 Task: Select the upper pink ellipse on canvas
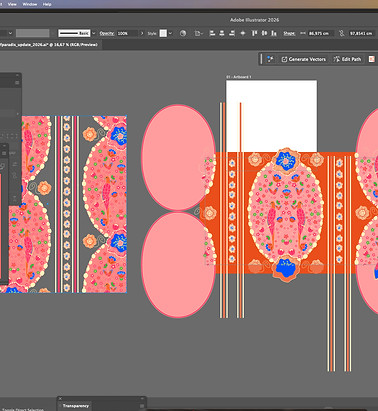[178, 157]
